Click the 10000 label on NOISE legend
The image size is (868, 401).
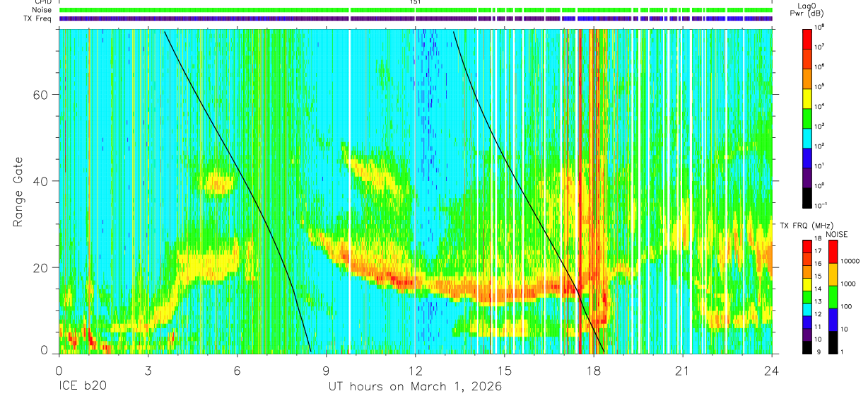[850, 262]
